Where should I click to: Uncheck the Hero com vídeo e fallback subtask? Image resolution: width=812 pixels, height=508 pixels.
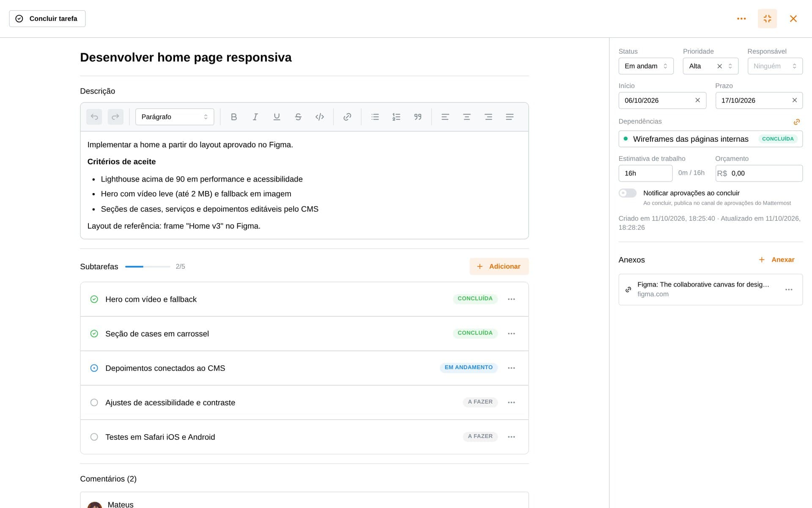[94, 299]
